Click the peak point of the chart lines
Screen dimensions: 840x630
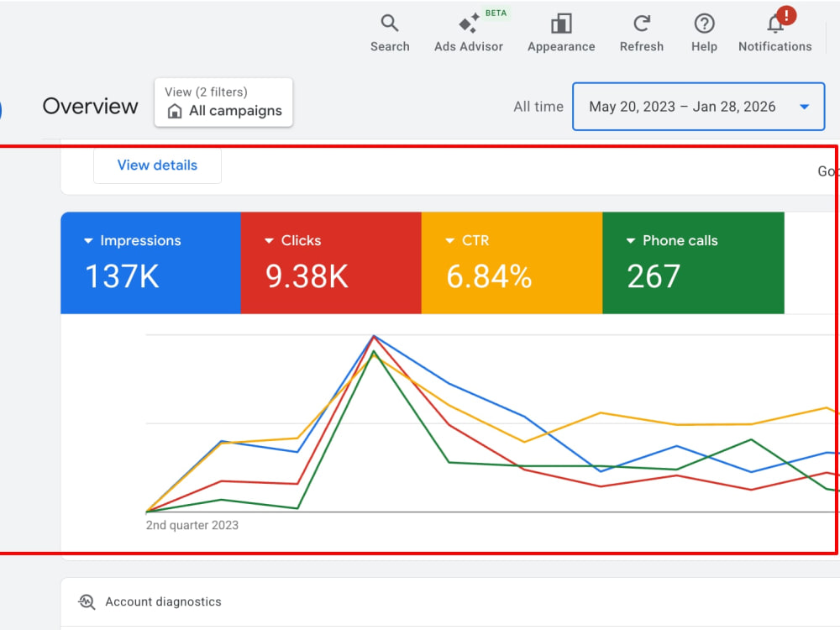[x=374, y=336]
